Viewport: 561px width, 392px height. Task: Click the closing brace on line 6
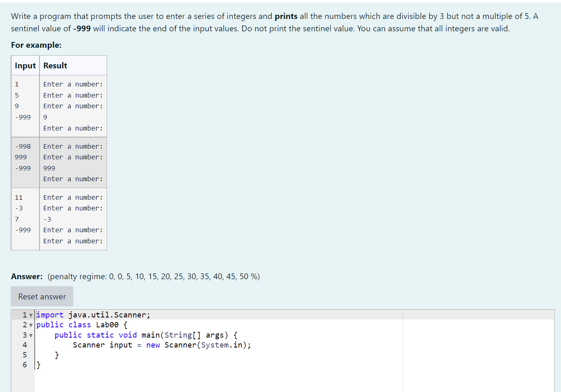[37, 364]
